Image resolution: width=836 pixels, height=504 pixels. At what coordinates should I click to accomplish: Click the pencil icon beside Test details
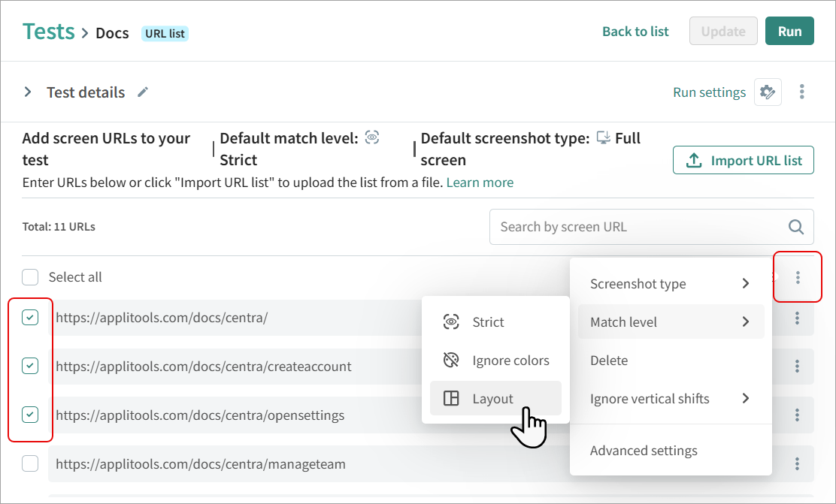click(x=143, y=92)
